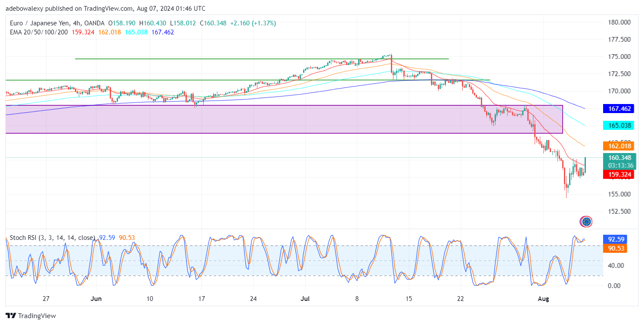Viewport: 644px width, 325px height.
Task: Click the 152.500 price scale label
Action: pos(619,211)
